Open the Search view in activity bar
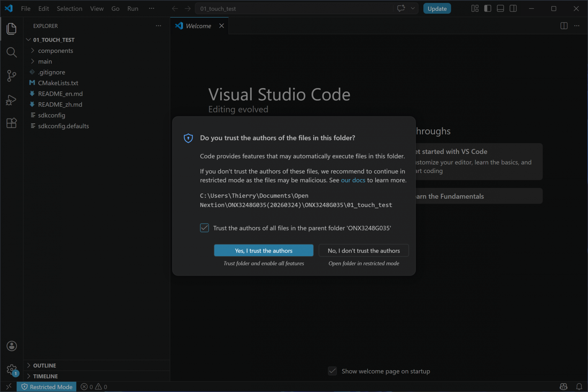Screen dimensions: 588x392 coord(11,52)
